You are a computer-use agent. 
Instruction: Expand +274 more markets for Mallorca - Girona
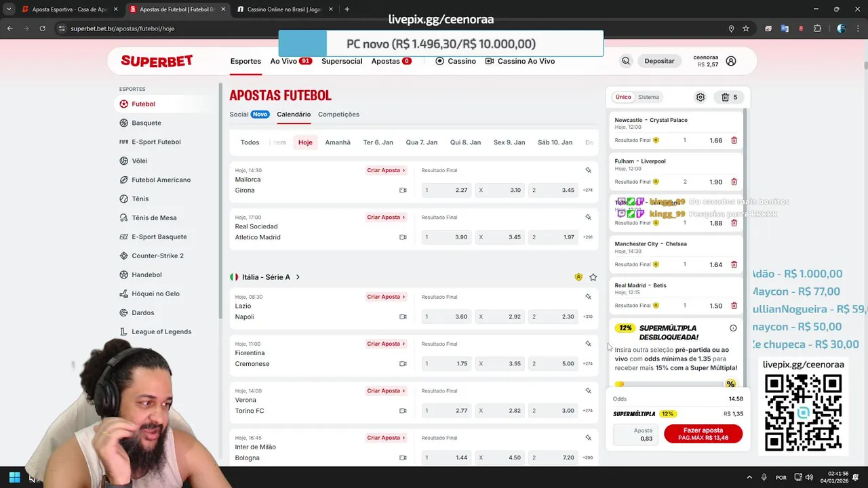tap(587, 190)
